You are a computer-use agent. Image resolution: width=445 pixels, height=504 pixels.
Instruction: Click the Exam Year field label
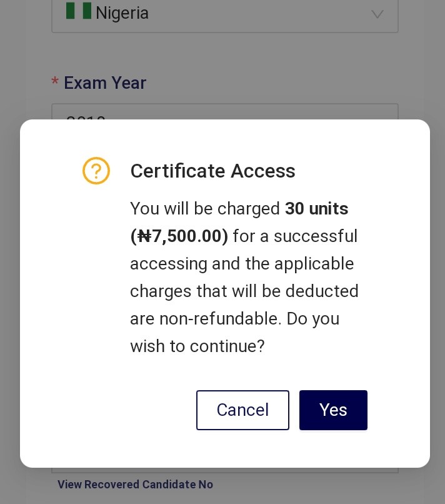pyautogui.click(x=105, y=83)
